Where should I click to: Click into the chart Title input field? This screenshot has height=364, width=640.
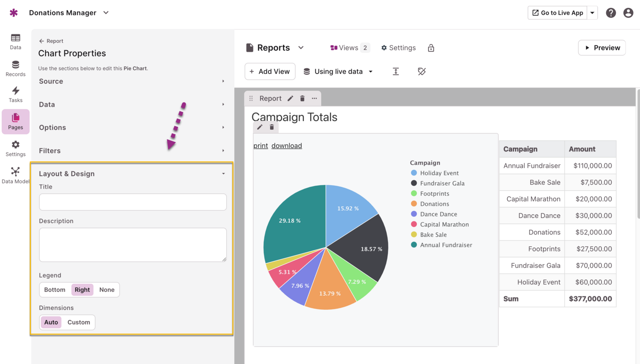tap(133, 202)
